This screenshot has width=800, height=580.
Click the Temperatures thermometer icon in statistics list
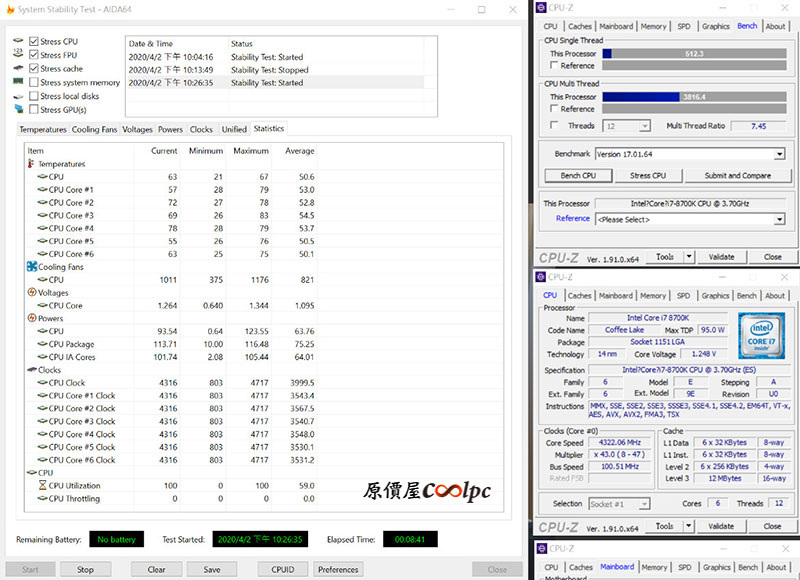[32, 164]
